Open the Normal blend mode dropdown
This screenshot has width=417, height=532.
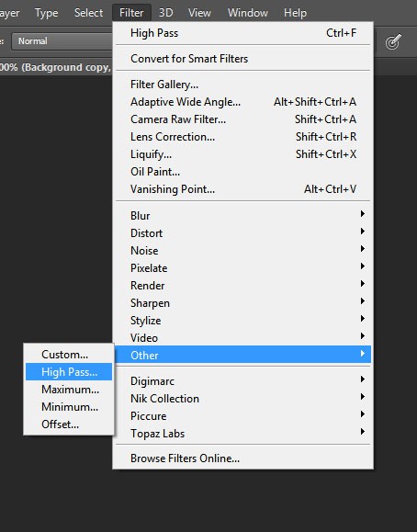pos(62,41)
